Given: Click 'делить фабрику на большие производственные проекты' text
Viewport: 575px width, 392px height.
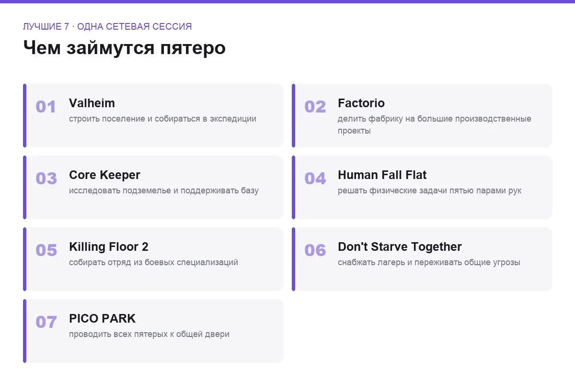Looking at the screenshot, I should [x=435, y=124].
